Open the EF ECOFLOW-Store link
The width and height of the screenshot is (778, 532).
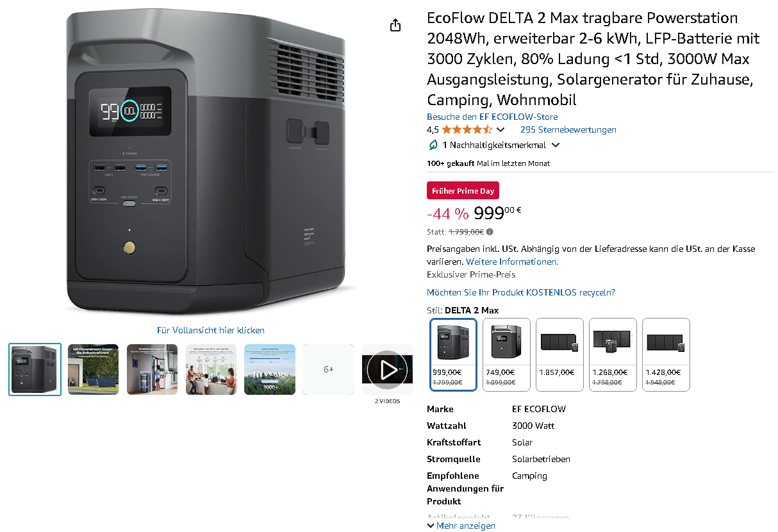point(492,117)
